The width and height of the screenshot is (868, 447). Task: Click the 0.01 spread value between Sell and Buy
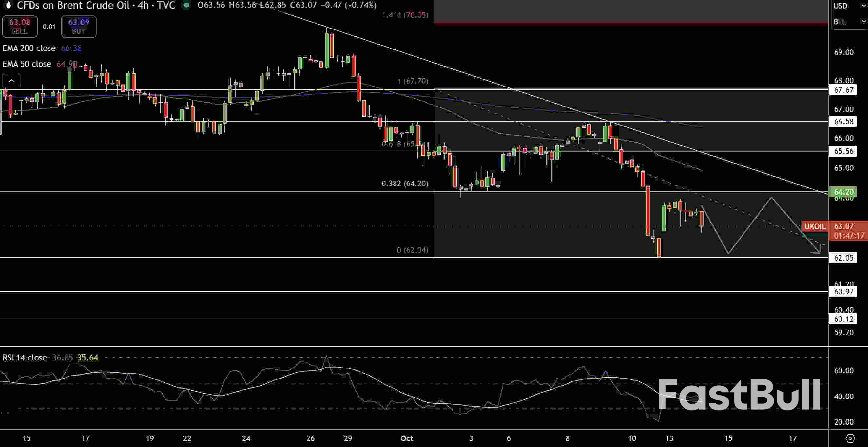tap(49, 27)
